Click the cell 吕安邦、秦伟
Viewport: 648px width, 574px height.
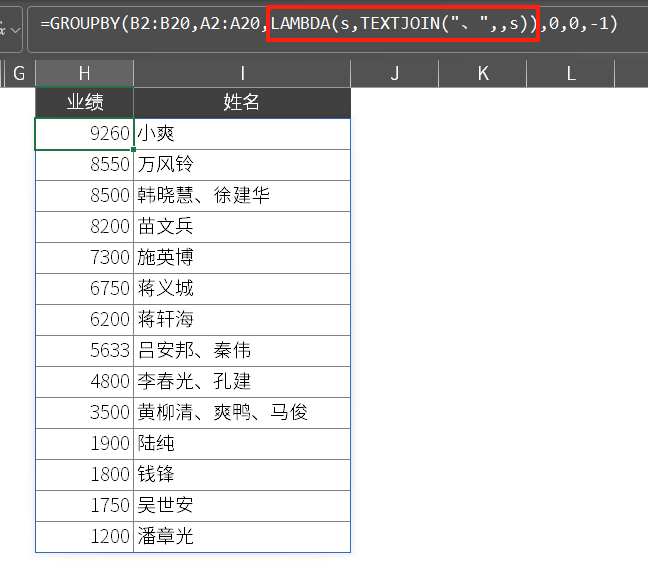(x=242, y=351)
